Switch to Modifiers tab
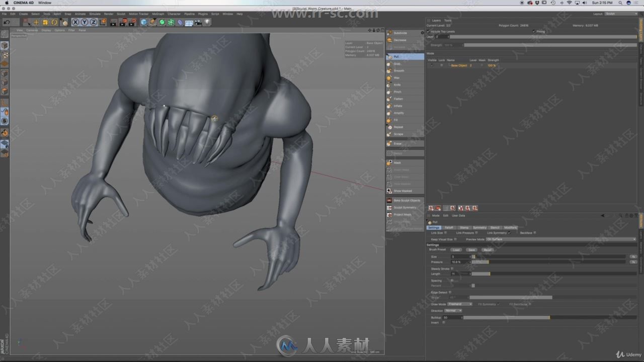644x362 pixels. point(510,228)
